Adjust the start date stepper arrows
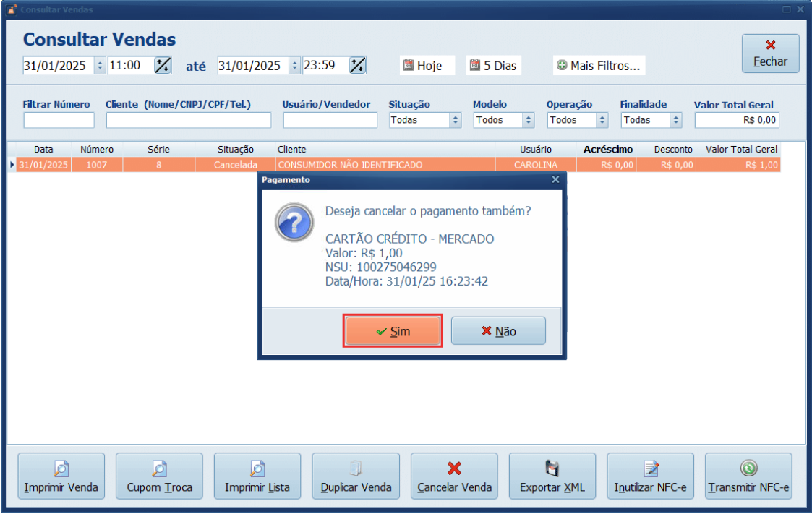This screenshot has width=812, height=514. coord(100,66)
